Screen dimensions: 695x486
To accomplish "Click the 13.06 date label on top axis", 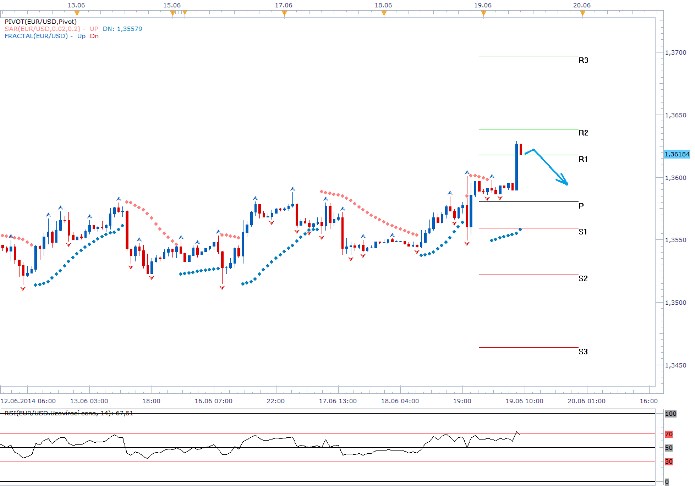I will 76,5.
